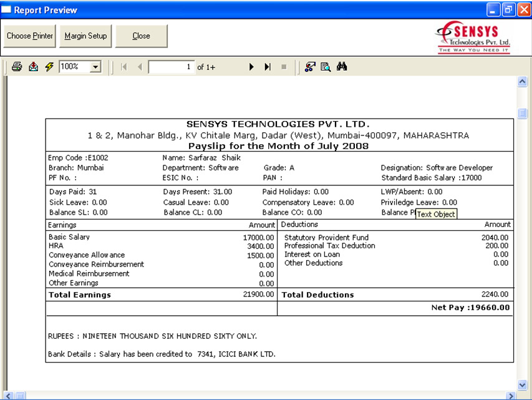Click the Choose Printer button
Viewport: 532px width, 400px height.
coord(30,36)
